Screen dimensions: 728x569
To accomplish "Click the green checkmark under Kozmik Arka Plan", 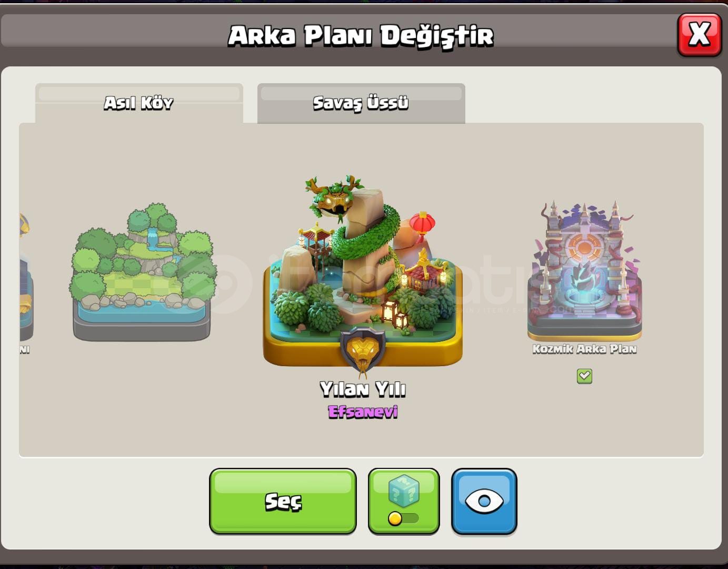I will pos(584,376).
